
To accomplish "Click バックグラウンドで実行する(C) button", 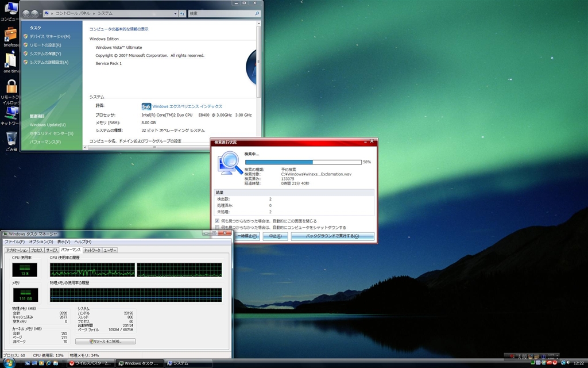I will pyautogui.click(x=332, y=236).
